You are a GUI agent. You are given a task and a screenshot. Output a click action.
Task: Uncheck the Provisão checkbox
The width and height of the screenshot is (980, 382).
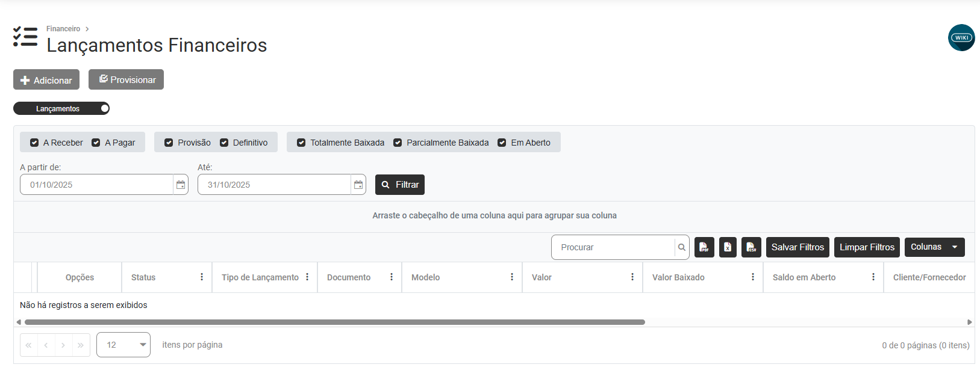pos(169,143)
